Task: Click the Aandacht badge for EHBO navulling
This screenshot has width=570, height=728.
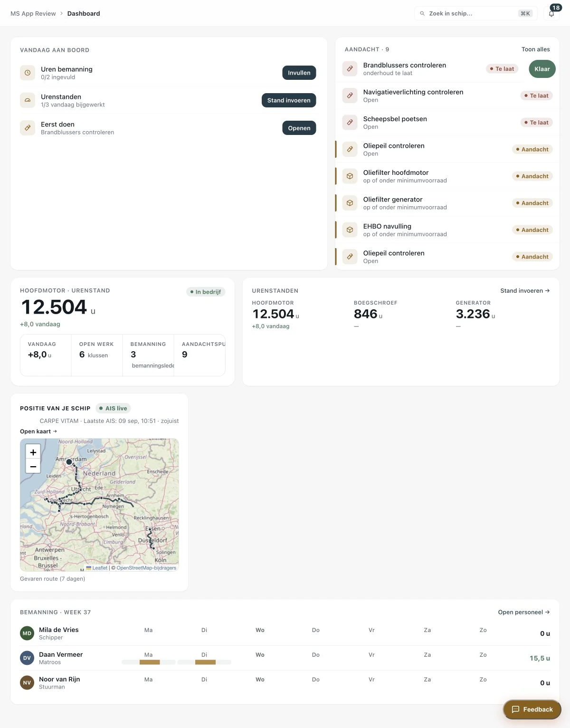Action: pos(532,230)
